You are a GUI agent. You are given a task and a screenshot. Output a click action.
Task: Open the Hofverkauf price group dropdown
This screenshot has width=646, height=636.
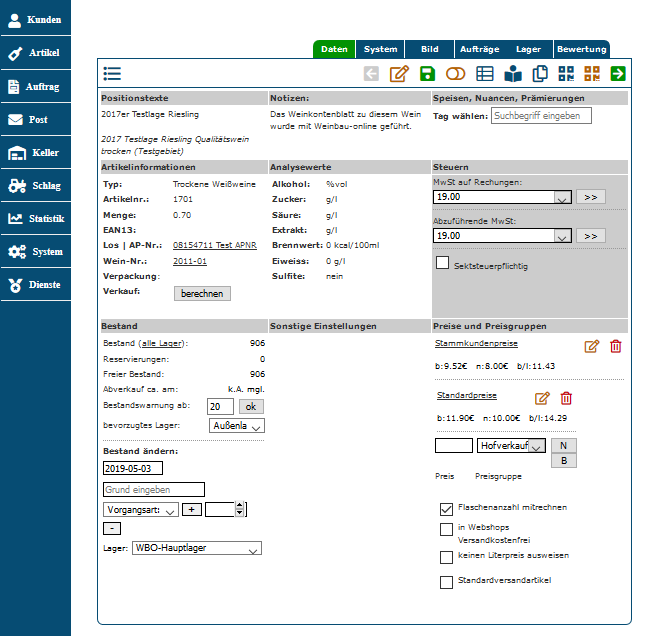coord(511,445)
